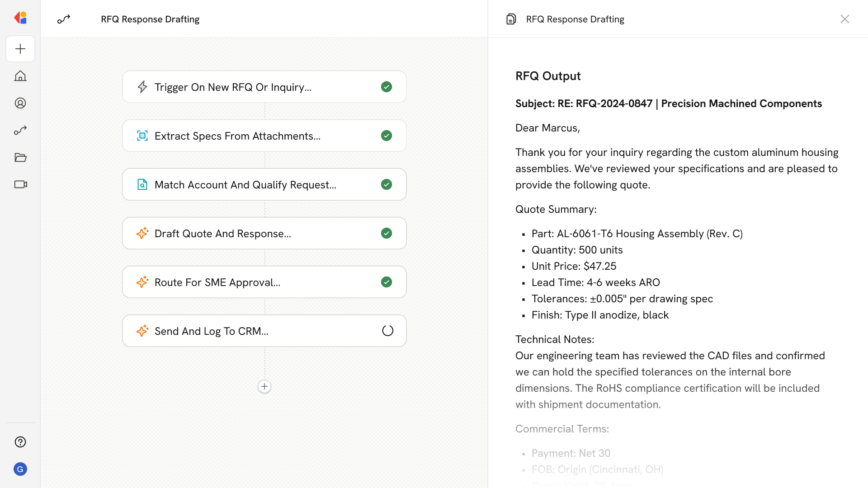Open the folder icon in sidebar

[20, 157]
